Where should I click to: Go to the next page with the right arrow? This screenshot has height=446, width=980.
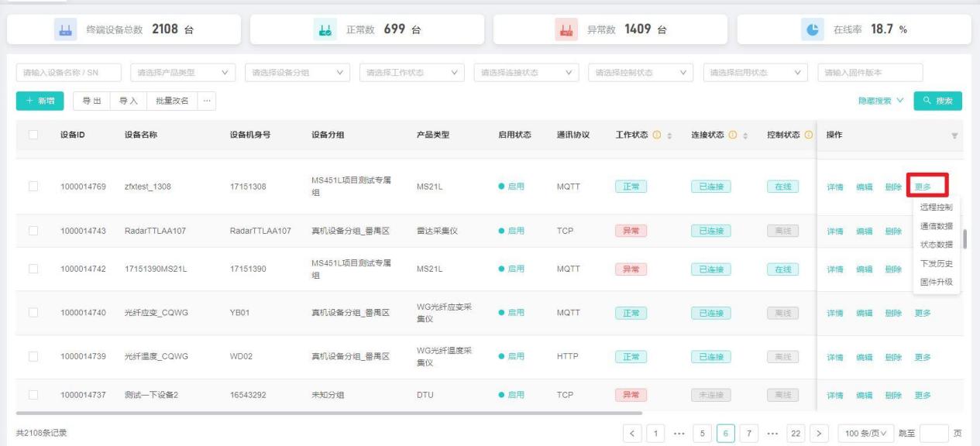(x=822, y=432)
